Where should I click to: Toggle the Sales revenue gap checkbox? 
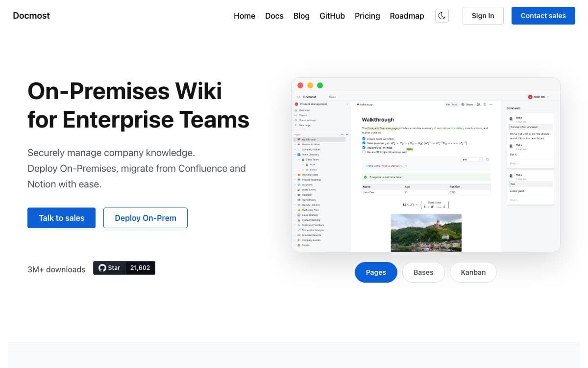coord(364,143)
